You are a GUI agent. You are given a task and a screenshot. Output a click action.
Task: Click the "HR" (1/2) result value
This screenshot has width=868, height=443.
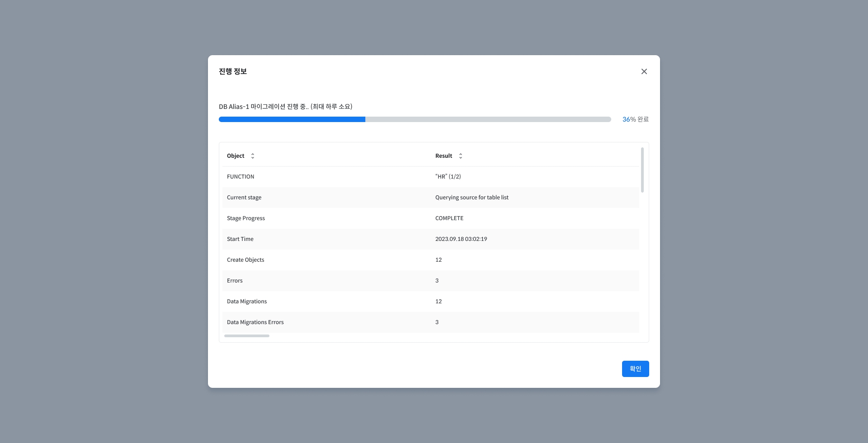click(x=448, y=177)
